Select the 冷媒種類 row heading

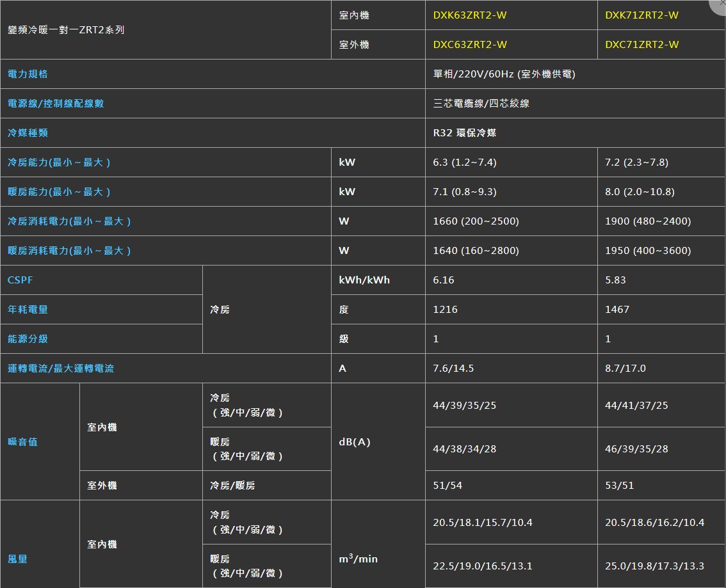point(28,133)
